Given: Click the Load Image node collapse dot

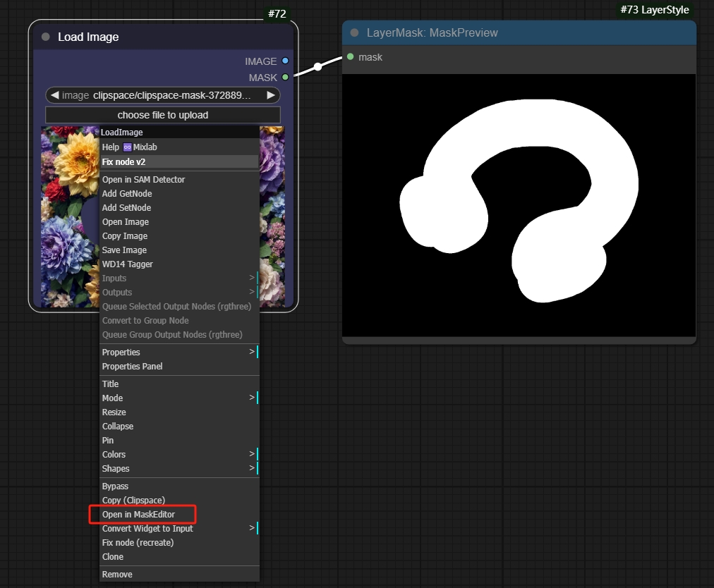Looking at the screenshot, I should 46,37.
